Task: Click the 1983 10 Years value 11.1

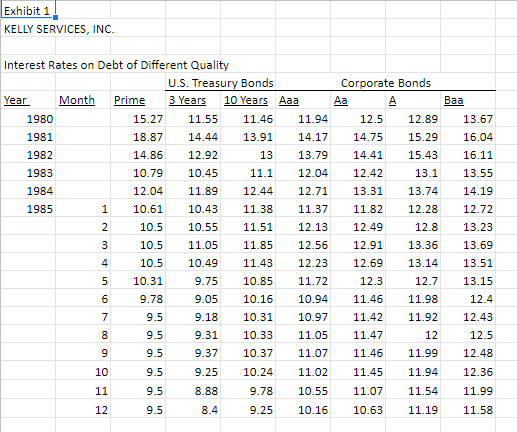Action: pos(248,173)
